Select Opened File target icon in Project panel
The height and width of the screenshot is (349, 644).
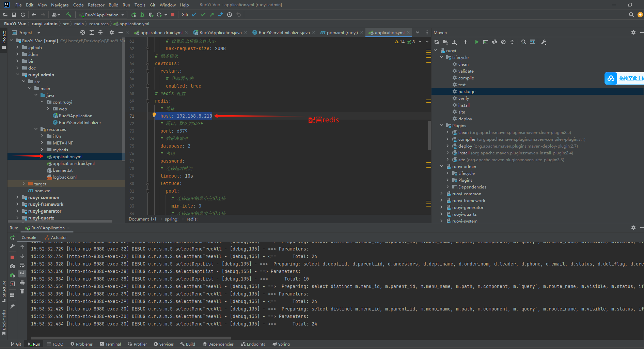point(83,32)
